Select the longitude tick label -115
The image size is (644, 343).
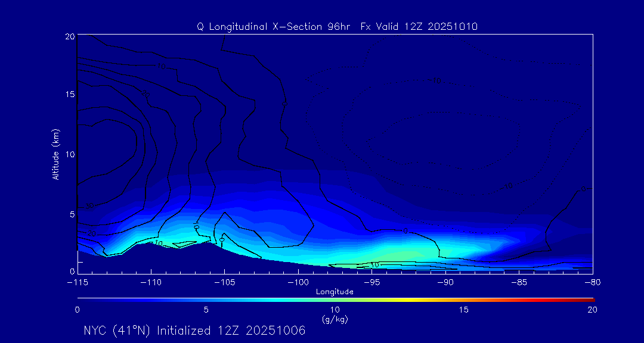point(77,283)
